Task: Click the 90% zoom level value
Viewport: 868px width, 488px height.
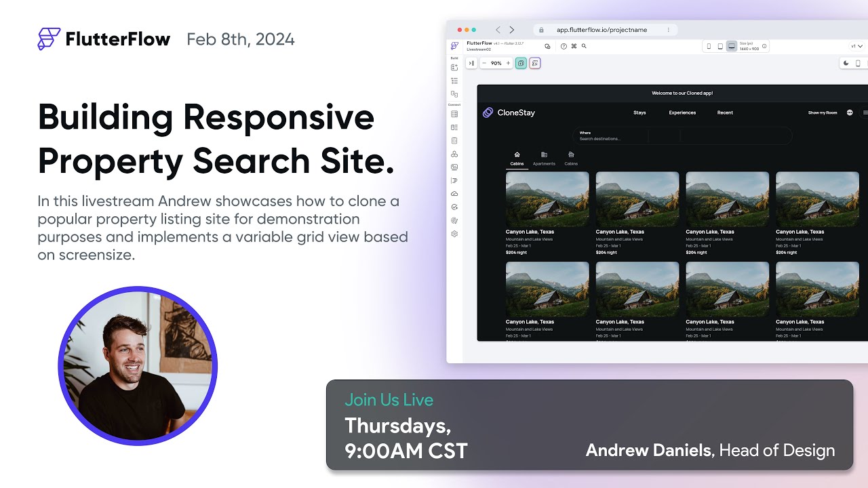Action: click(496, 63)
